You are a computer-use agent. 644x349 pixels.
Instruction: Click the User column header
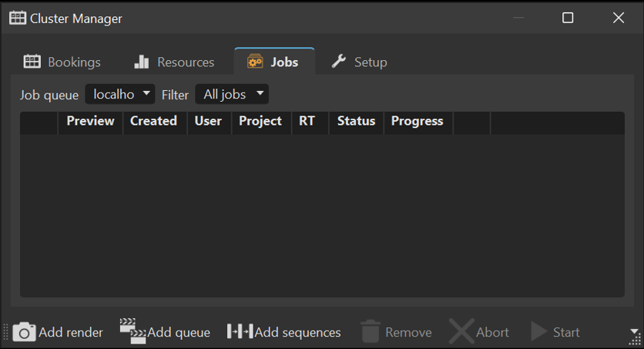pyautogui.click(x=208, y=121)
